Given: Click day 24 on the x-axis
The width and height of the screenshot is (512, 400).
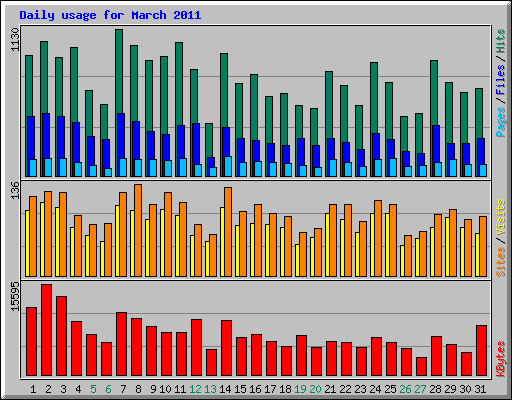Looking at the screenshot, I should pos(375,389).
